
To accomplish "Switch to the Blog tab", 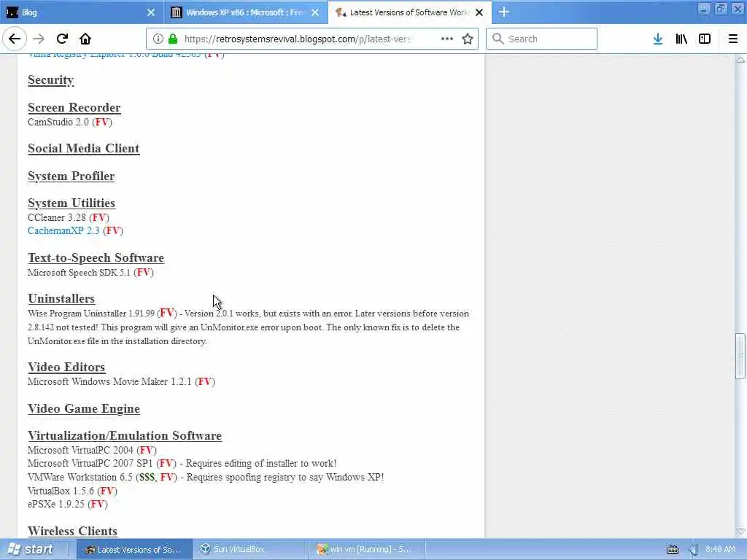I will [x=82, y=12].
